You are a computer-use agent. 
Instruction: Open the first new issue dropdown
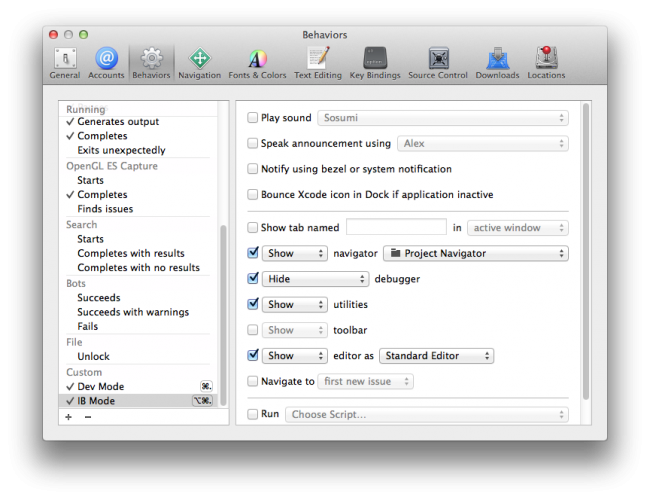coord(366,381)
